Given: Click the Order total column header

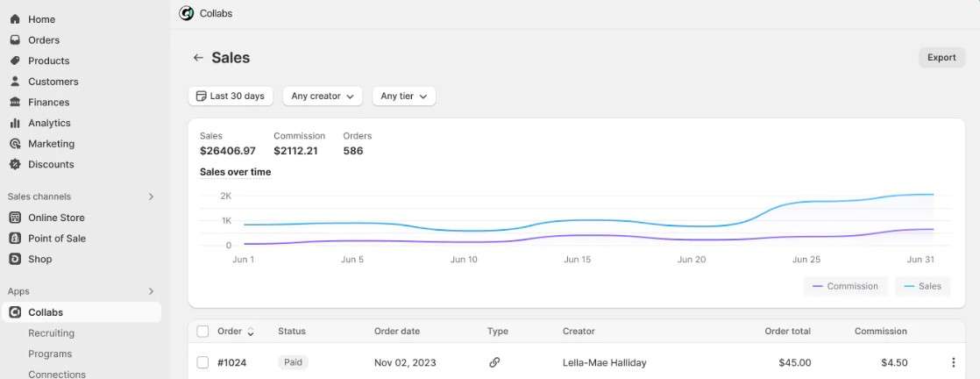Looking at the screenshot, I should [x=787, y=332].
